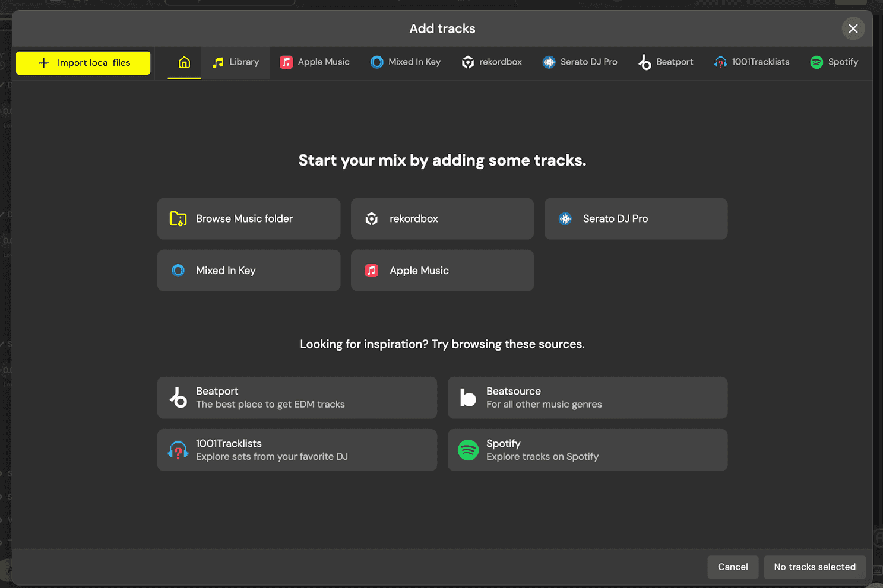Switch to the Mixed In Key tab
The image size is (883, 588).
(406, 62)
